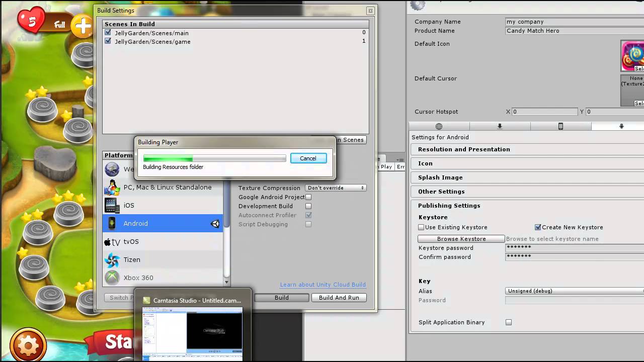This screenshot has width=644, height=362.
Task: Click the Switch Platform button
Action: [x=119, y=298]
